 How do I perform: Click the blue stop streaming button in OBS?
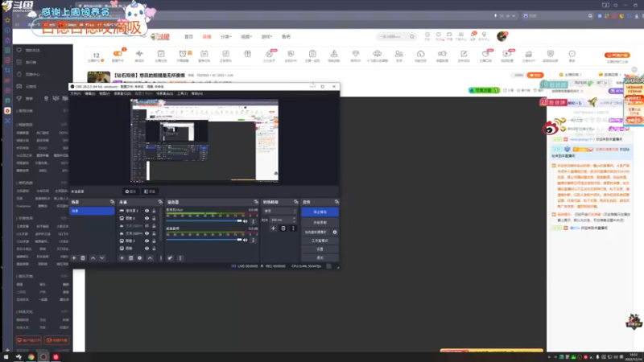point(320,212)
